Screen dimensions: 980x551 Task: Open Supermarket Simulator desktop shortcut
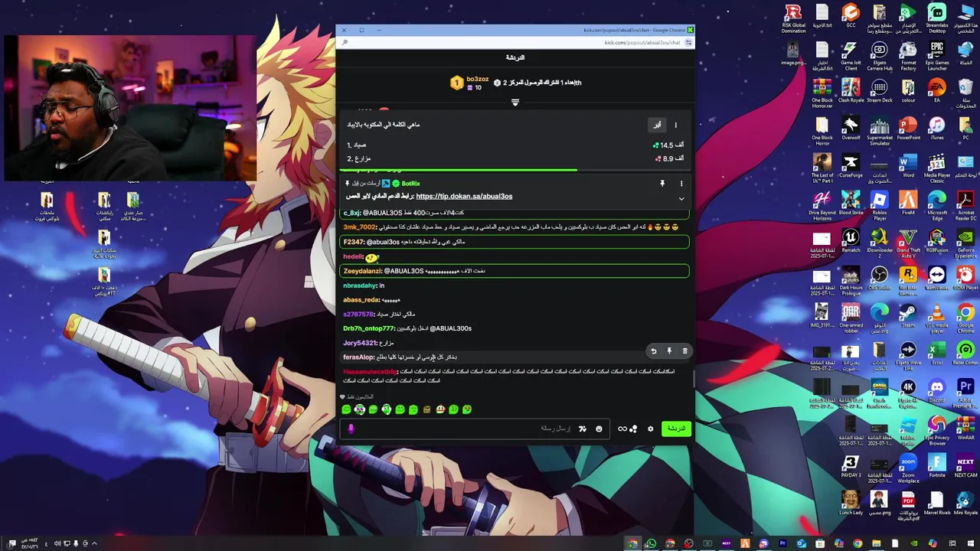879,130
